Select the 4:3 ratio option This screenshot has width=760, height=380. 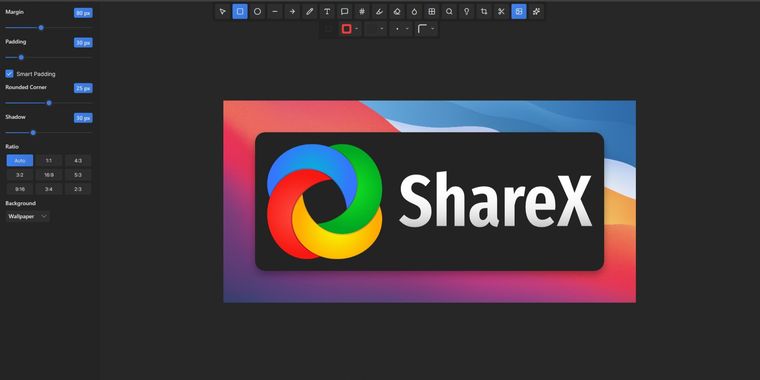click(x=78, y=160)
